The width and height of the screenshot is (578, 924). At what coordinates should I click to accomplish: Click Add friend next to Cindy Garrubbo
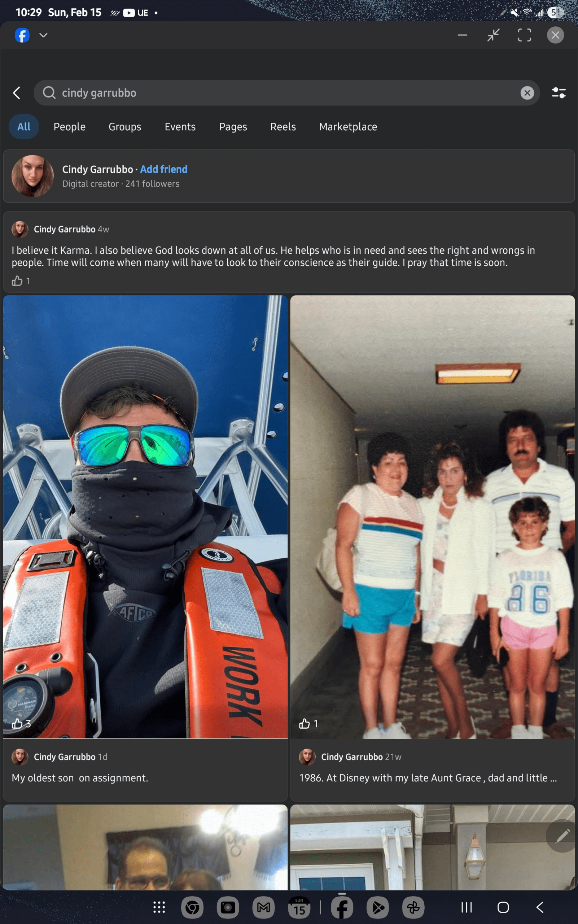click(x=163, y=169)
